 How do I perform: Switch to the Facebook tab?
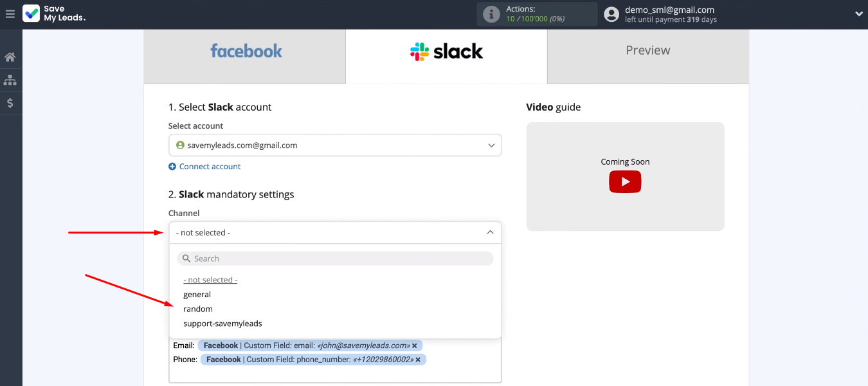tap(245, 57)
